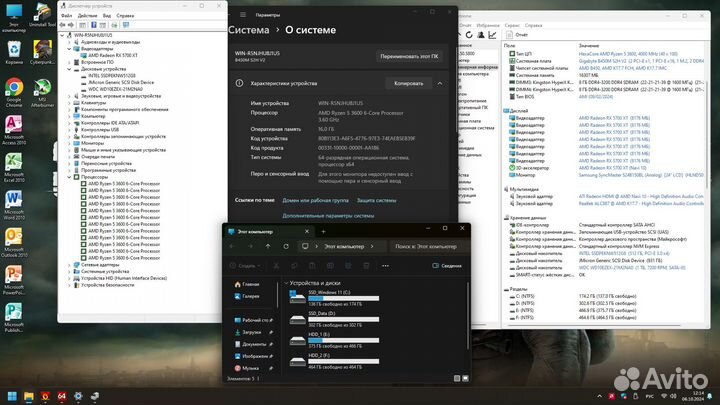Collapse 'Устройства и диски' group in Explorer
Viewport: 720px width, 405px height.
pos(286,283)
